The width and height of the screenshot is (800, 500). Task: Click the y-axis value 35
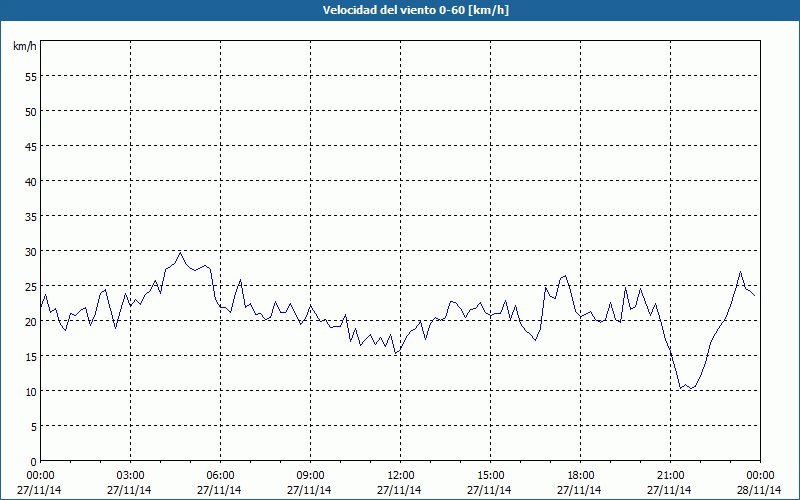pos(31,216)
